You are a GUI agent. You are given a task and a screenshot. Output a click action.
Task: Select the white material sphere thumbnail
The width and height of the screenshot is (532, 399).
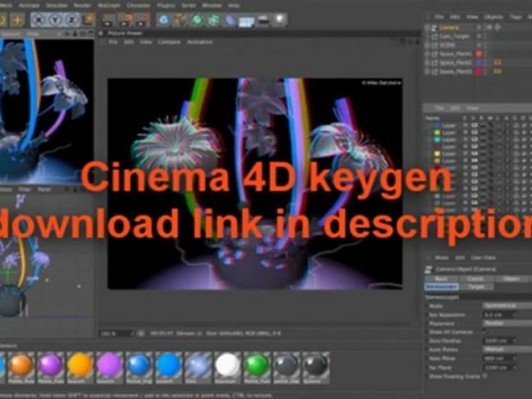(228, 365)
